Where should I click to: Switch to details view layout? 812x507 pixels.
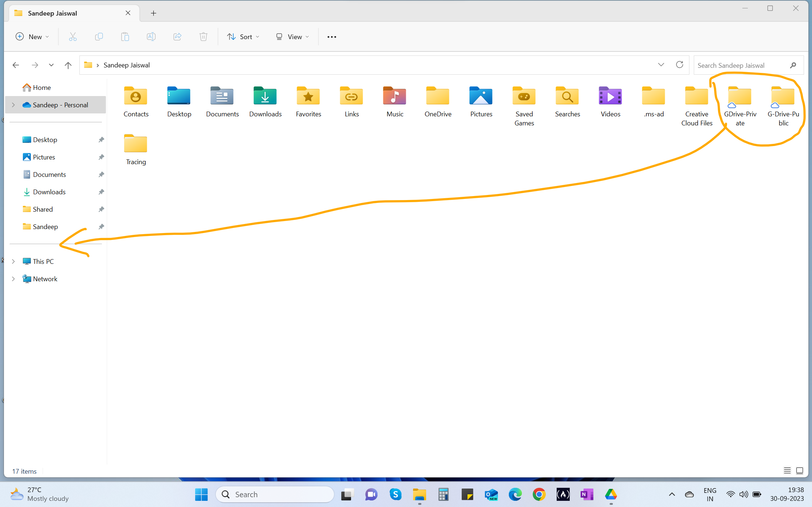point(787,470)
